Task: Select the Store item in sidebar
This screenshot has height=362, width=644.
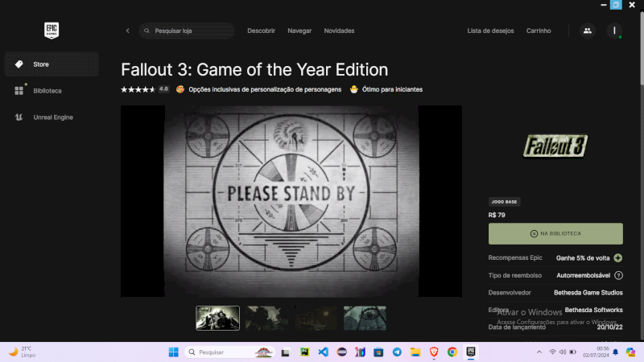Action: tap(52, 64)
